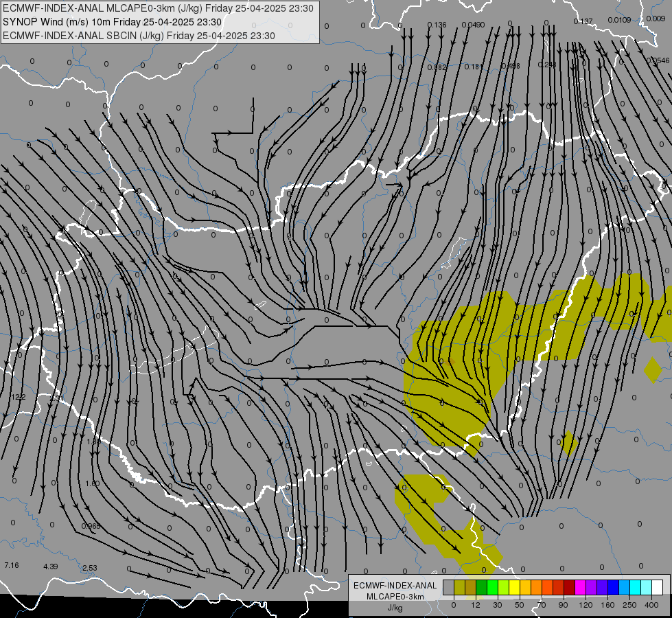Click the SYNOP Wind 10m title line
This screenshot has height=618, width=672.
pyautogui.click(x=112, y=22)
